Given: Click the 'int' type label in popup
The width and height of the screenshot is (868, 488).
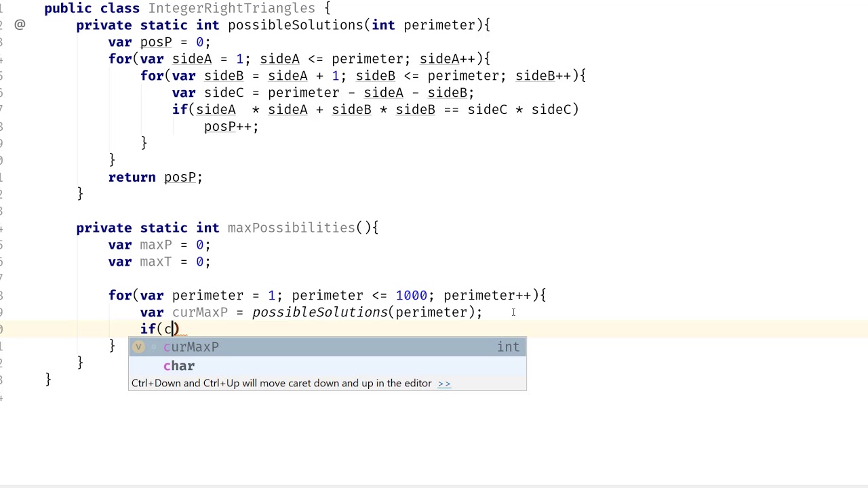Looking at the screenshot, I should pyautogui.click(x=508, y=347).
